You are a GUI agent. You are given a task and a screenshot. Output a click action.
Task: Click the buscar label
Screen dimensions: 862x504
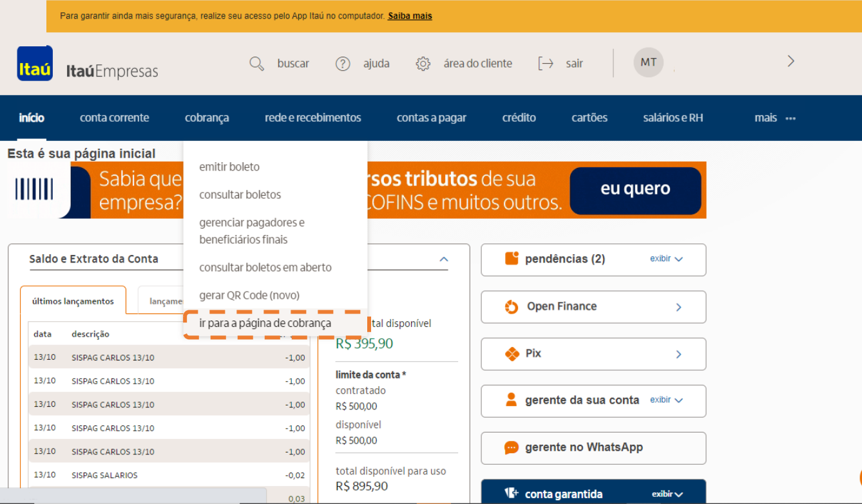[x=293, y=64]
